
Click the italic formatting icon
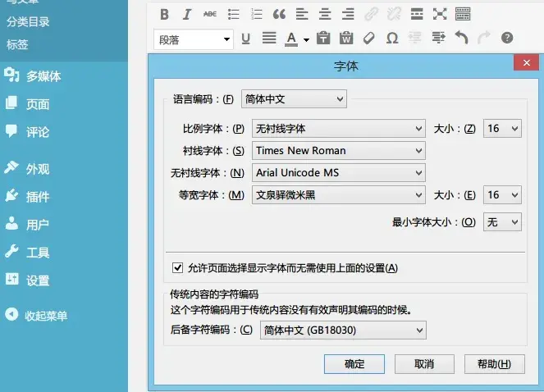click(187, 14)
